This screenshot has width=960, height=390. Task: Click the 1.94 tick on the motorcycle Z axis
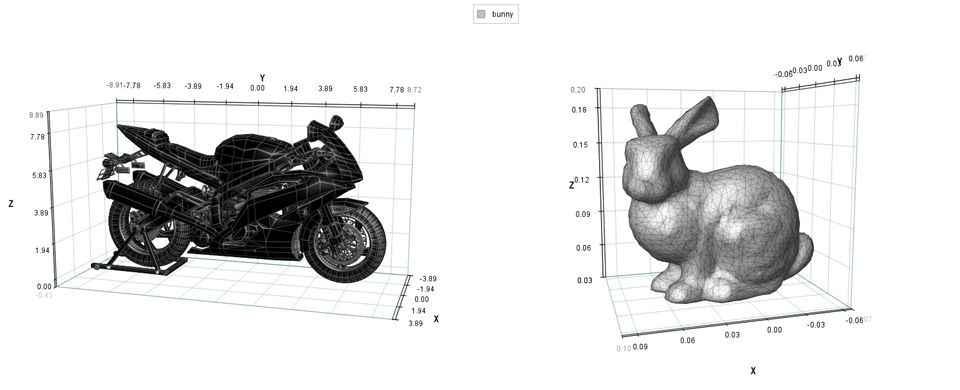[x=42, y=250]
